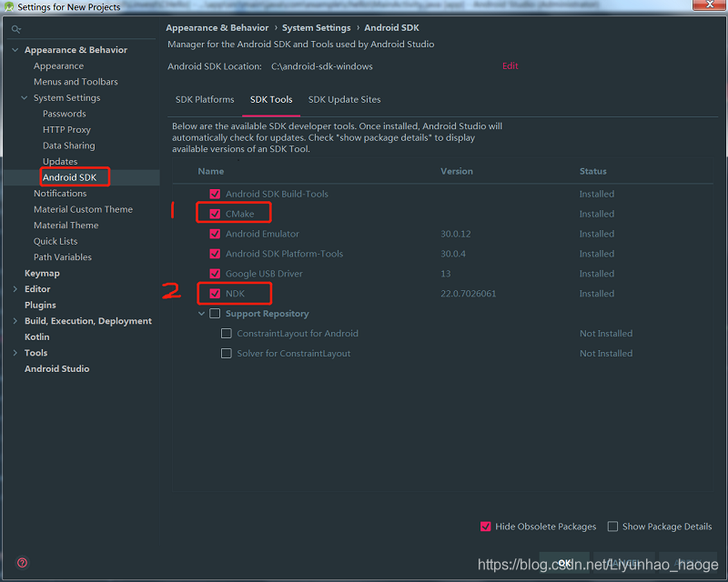This screenshot has height=582, width=728.
Task: Select the SDK Tools tab
Action: 271,100
